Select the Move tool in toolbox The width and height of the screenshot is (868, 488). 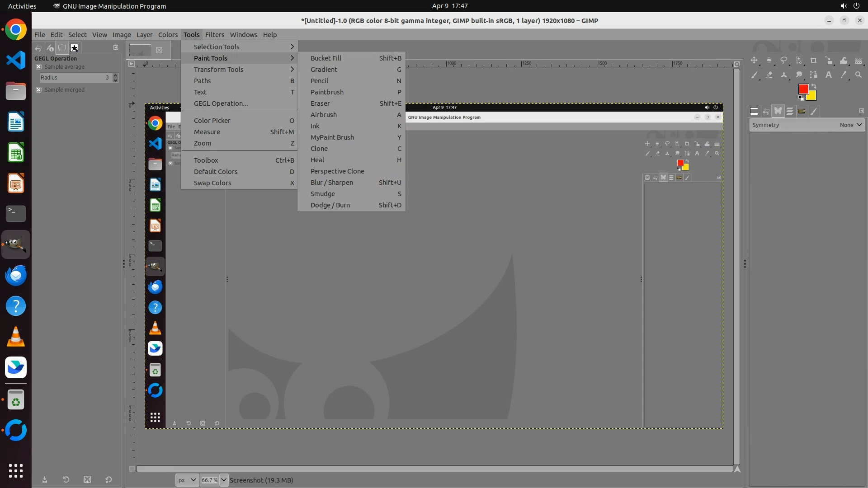754,61
